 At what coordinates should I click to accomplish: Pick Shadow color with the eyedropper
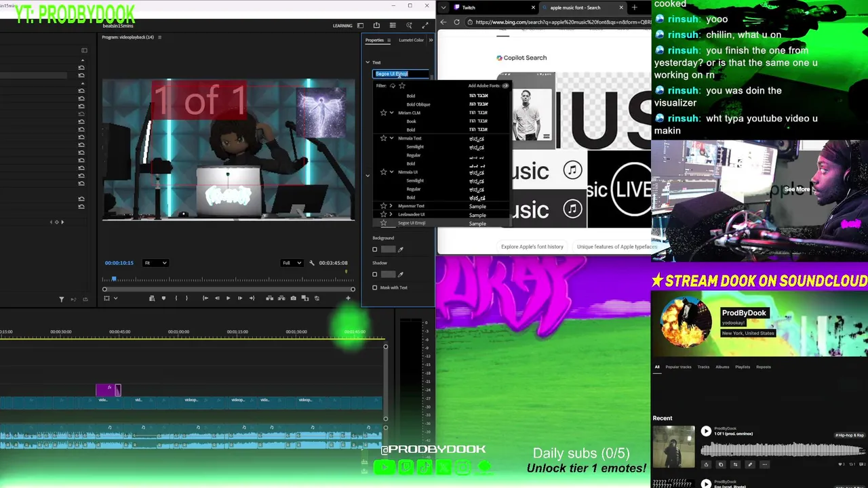pos(401,274)
